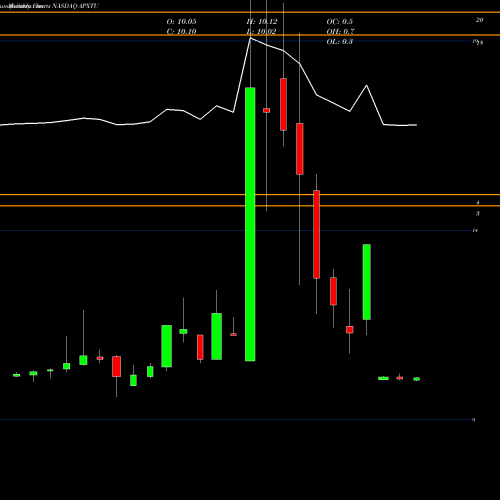Click the high value H: 10.12
Viewport: 500px width, 500px height.
[262, 22]
